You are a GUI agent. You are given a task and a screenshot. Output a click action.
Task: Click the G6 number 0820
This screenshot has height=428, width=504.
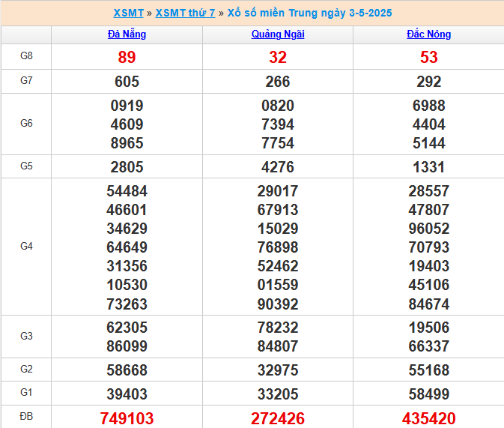(278, 106)
